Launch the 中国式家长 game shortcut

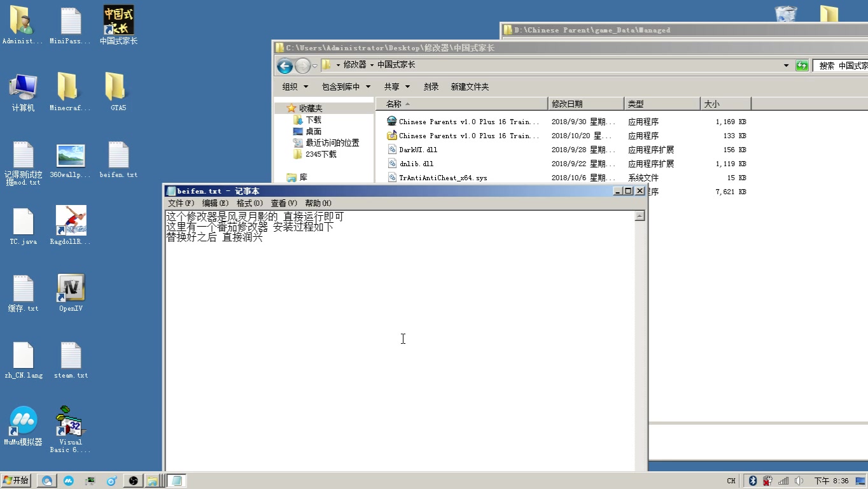(118, 25)
